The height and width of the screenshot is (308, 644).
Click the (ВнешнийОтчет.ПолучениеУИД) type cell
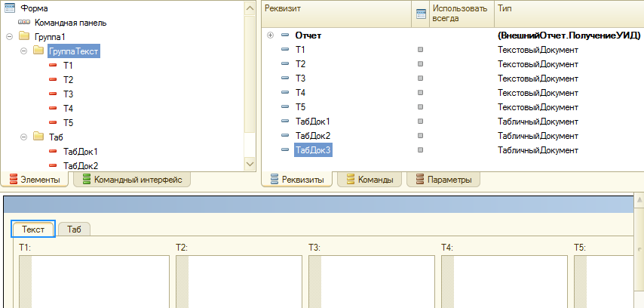click(569, 35)
